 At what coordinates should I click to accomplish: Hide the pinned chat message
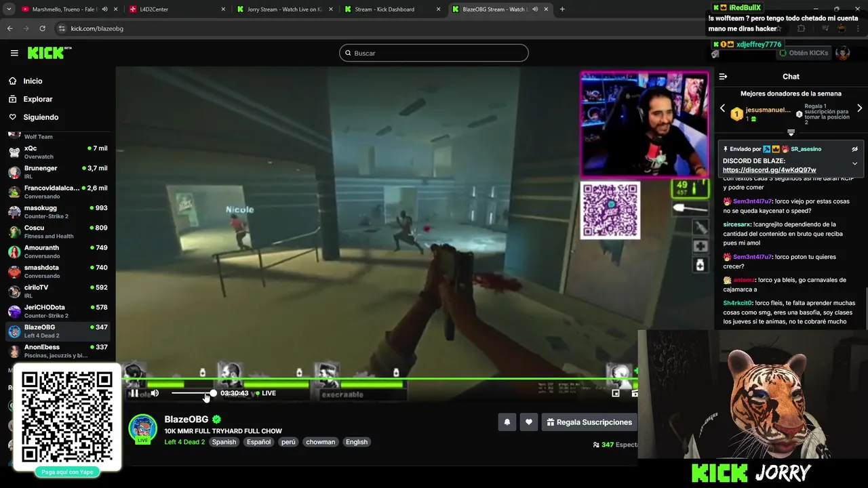pyautogui.click(x=854, y=149)
